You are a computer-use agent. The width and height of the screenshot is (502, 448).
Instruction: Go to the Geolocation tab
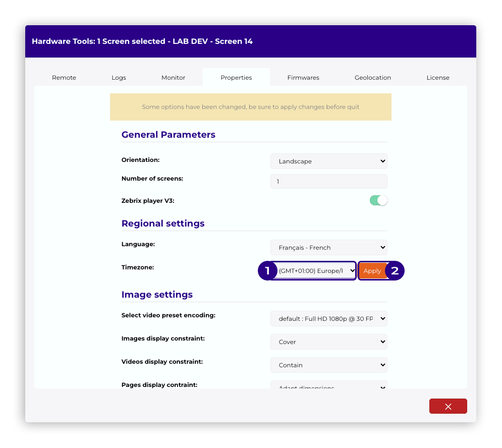(x=373, y=78)
